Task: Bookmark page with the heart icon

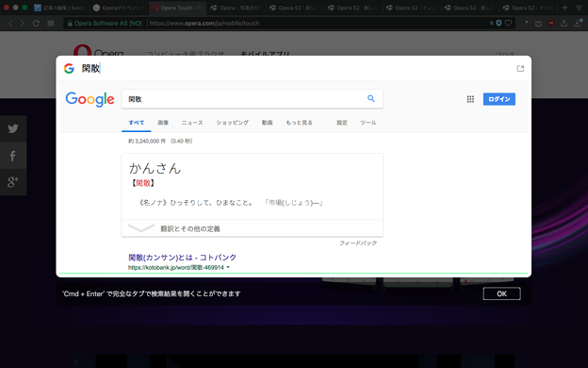Action: (x=508, y=24)
